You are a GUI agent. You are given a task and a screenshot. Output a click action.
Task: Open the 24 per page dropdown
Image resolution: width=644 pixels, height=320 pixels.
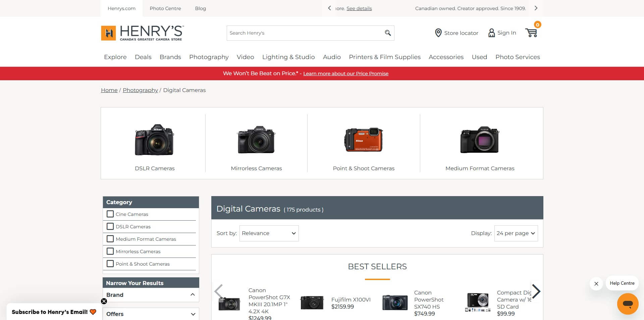[516, 233]
